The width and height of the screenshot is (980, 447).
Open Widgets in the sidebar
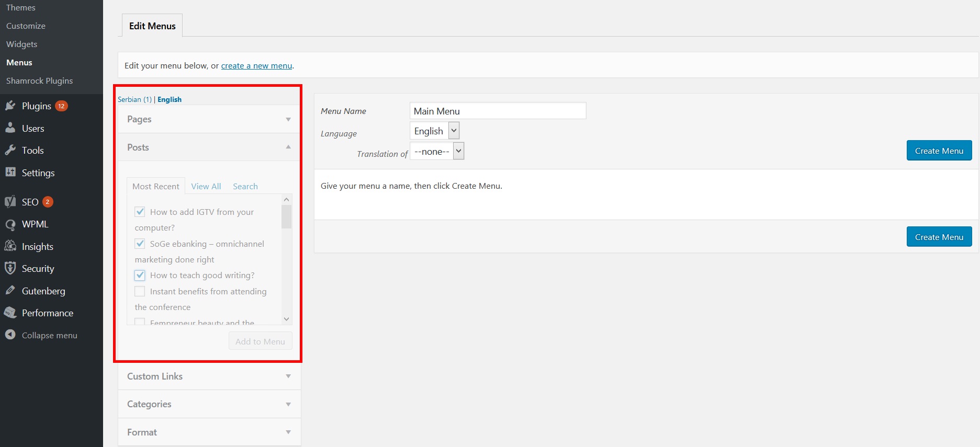[21, 44]
